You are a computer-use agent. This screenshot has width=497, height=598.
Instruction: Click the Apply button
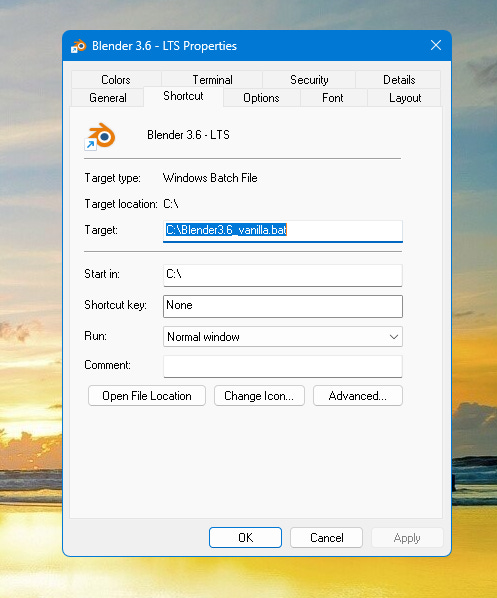click(x=407, y=537)
